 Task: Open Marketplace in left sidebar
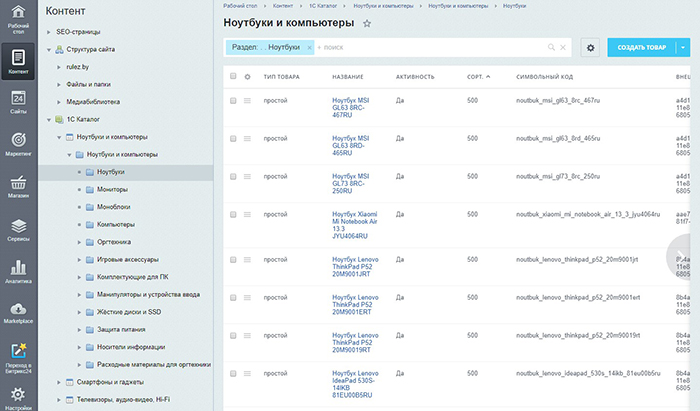[18, 312]
